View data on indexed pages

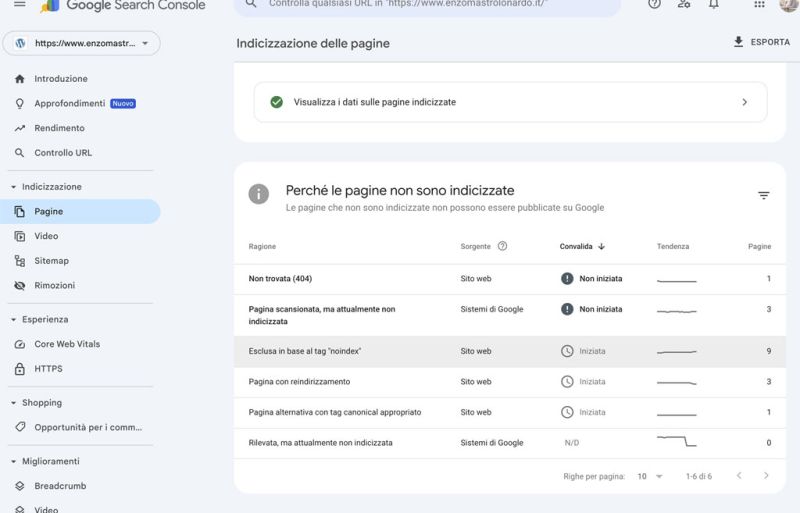coord(510,102)
